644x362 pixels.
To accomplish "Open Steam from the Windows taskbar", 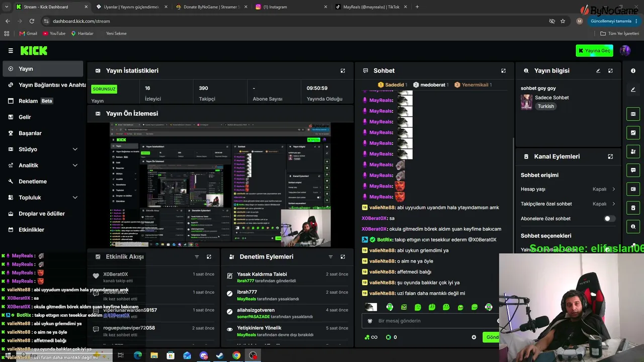I will [220, 355].
